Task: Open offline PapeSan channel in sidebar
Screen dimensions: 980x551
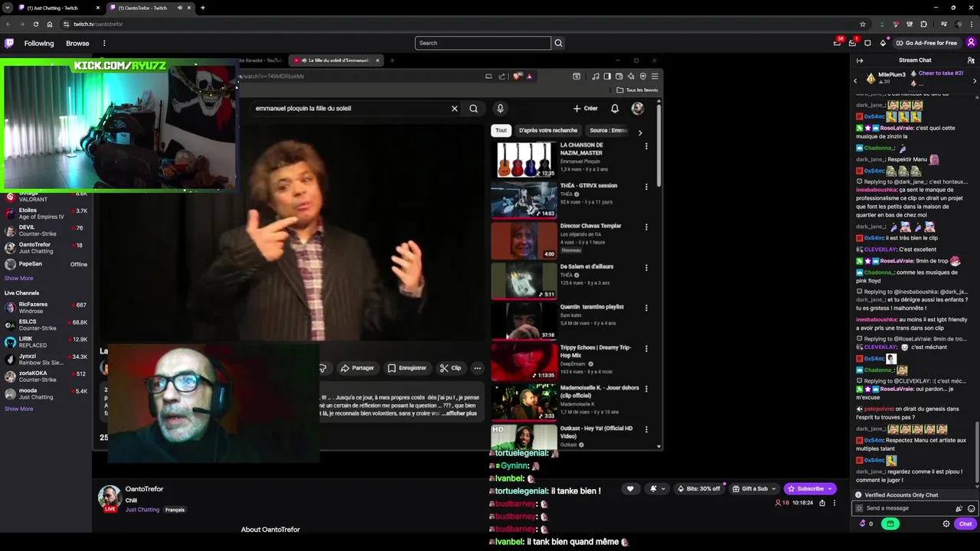Action: tap(46, 264)
